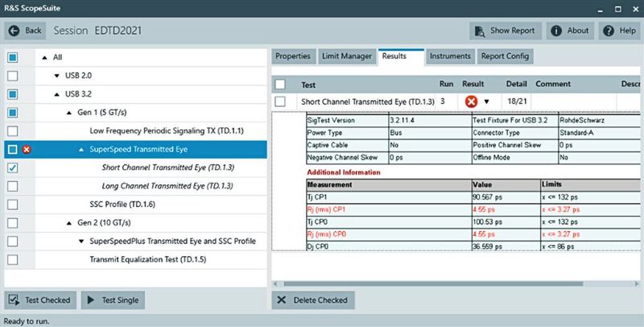Image resolution: width=644 pixels, height=327 pixels.
Task: Collapse the SuperSpeed Transmitted Eye node
Action: (x=81, y=150)
